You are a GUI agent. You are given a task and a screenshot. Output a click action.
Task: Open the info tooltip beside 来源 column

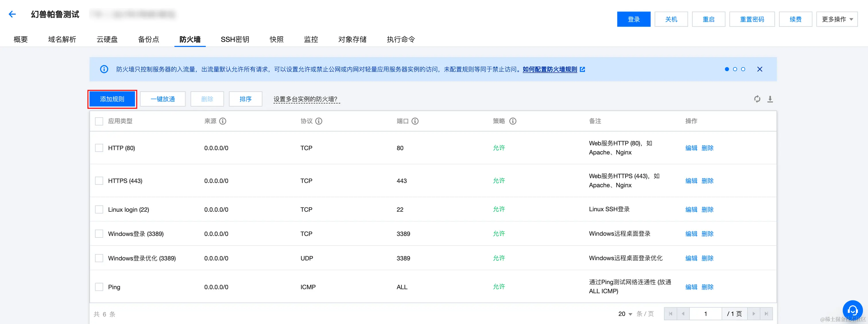pos(222,121)
